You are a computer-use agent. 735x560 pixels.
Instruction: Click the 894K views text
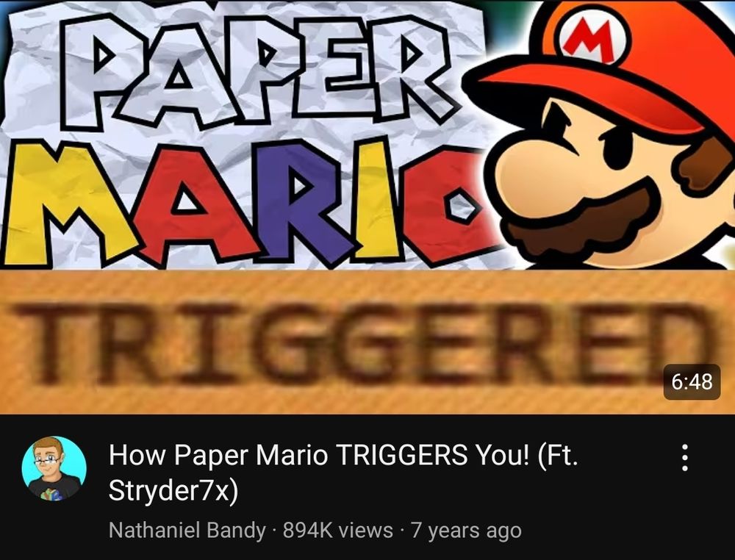[338, 531]
